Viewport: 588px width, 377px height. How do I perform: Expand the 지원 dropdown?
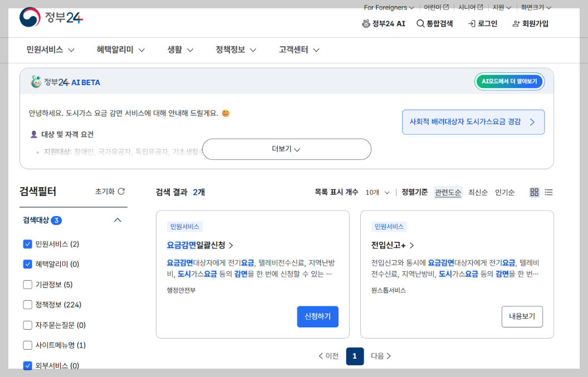[502, 7]
